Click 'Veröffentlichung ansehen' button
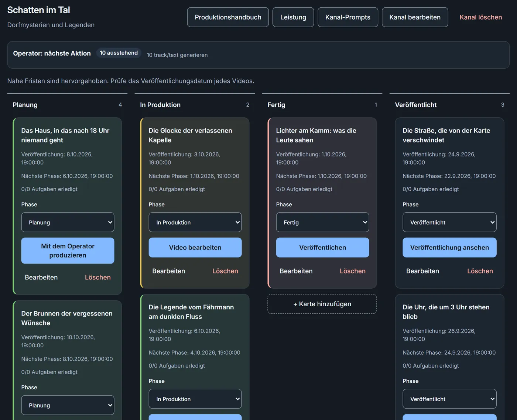Viewport: 517px width, 420px height. [449, 248]
